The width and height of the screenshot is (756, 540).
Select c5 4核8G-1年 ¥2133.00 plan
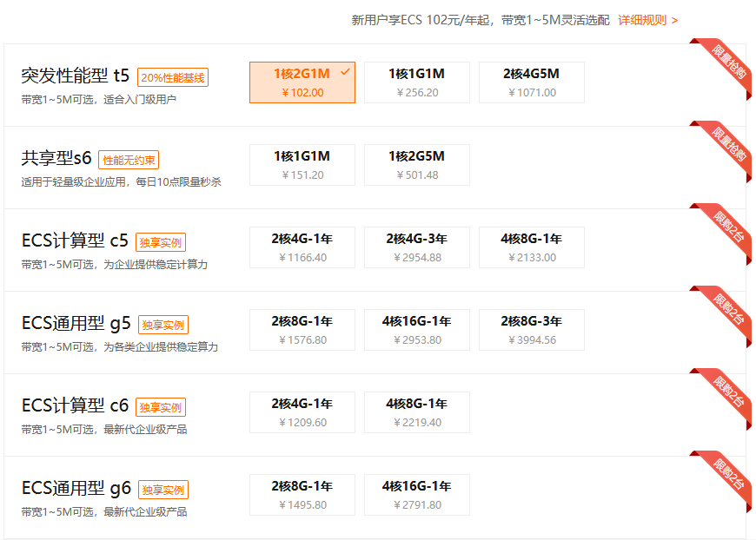pyautogui.click(x=531, y=247)
